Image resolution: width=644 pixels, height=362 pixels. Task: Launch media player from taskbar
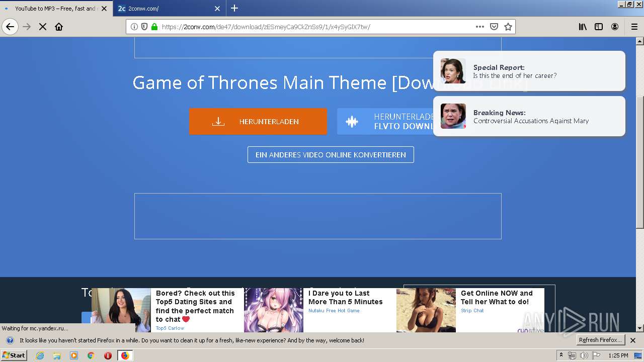74,355
